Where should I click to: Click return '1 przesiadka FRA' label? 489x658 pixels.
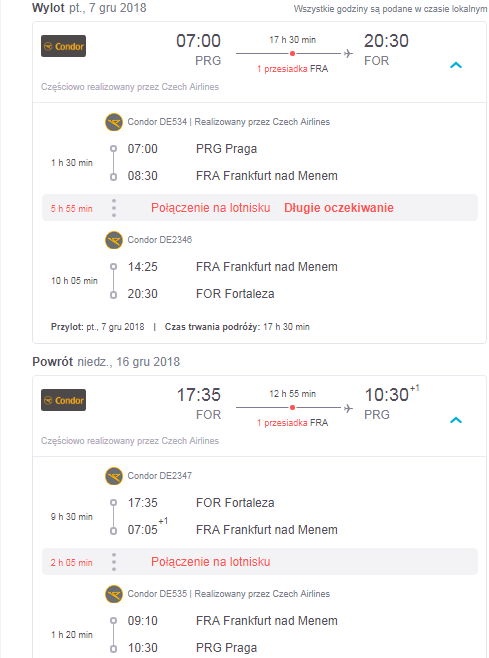tap(293, 423)
